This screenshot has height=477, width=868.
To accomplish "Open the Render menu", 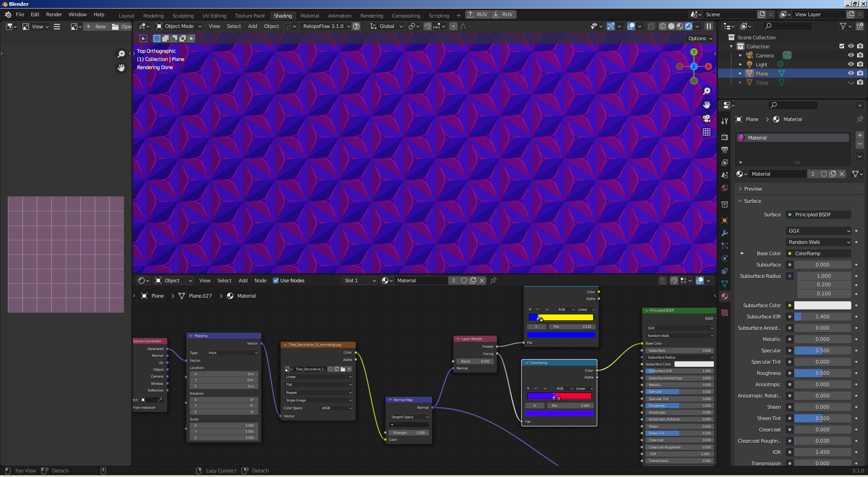I will point(54,14).
